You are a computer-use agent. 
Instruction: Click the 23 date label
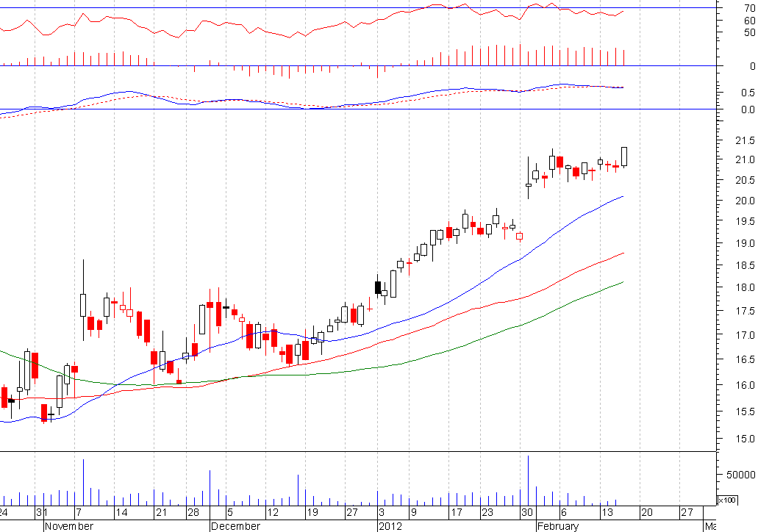487,512
